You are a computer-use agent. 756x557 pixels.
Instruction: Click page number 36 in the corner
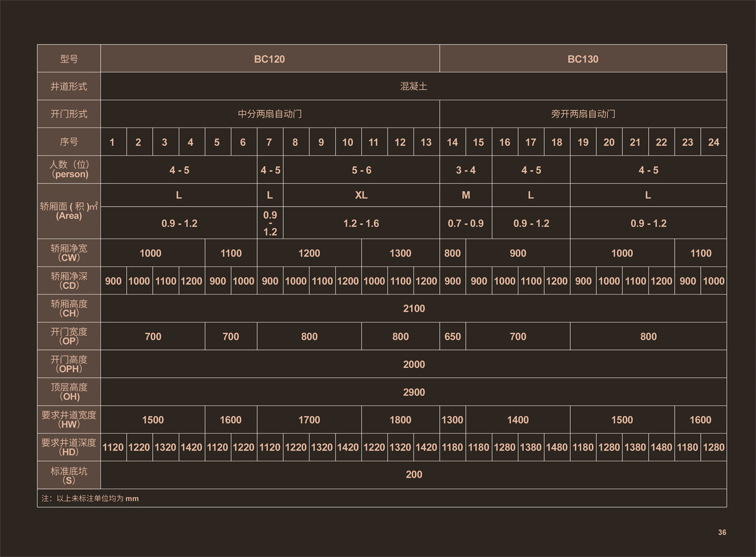point(722,532)
